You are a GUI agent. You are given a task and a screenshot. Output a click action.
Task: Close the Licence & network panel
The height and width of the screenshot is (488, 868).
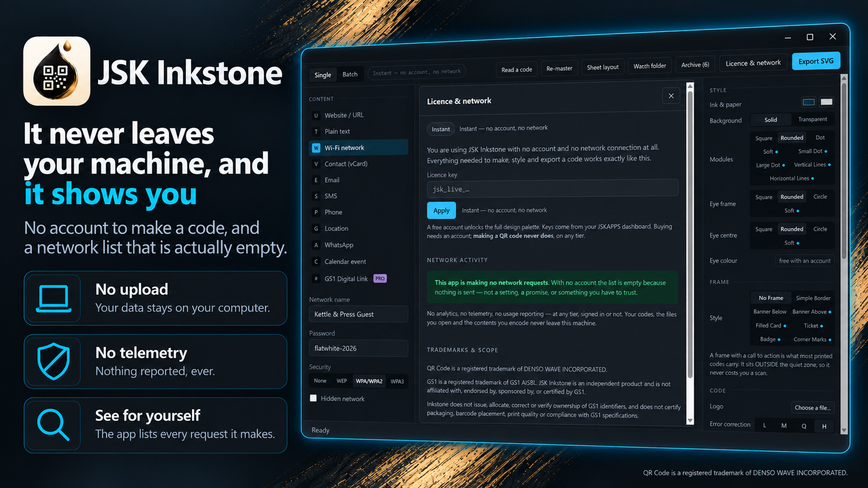click(671, 96)
